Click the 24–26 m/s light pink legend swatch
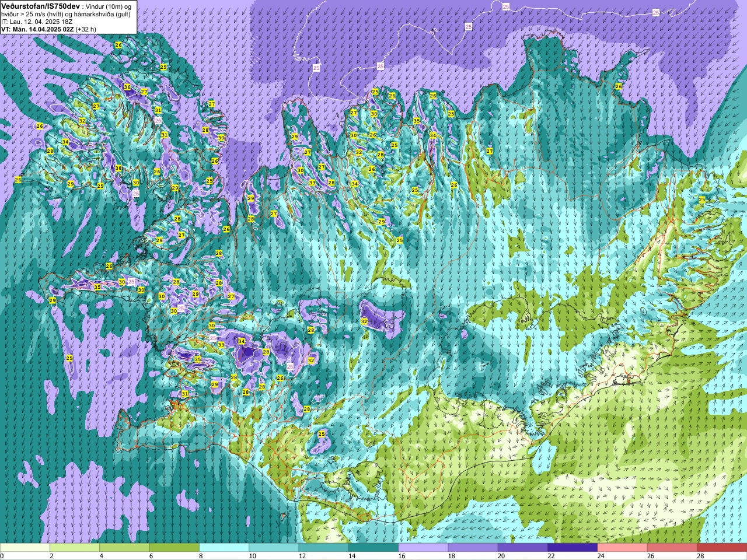747x560 pixels. click(623, 548)
